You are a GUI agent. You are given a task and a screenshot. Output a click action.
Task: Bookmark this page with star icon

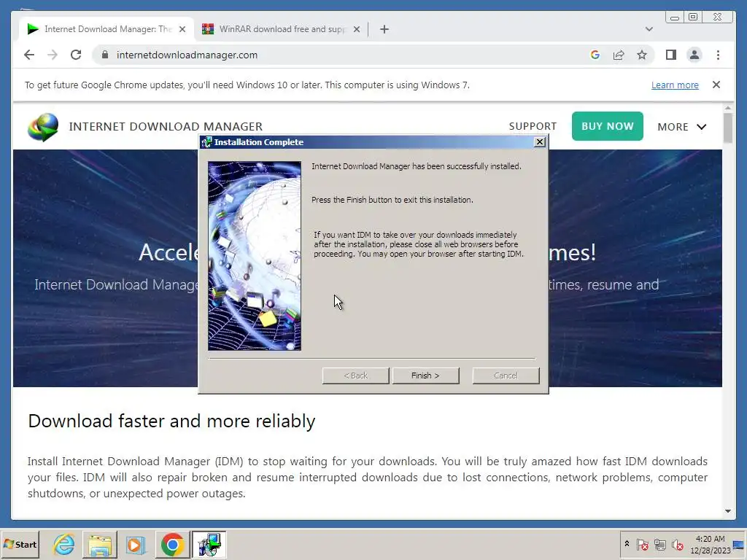click(x=642, y=55)
